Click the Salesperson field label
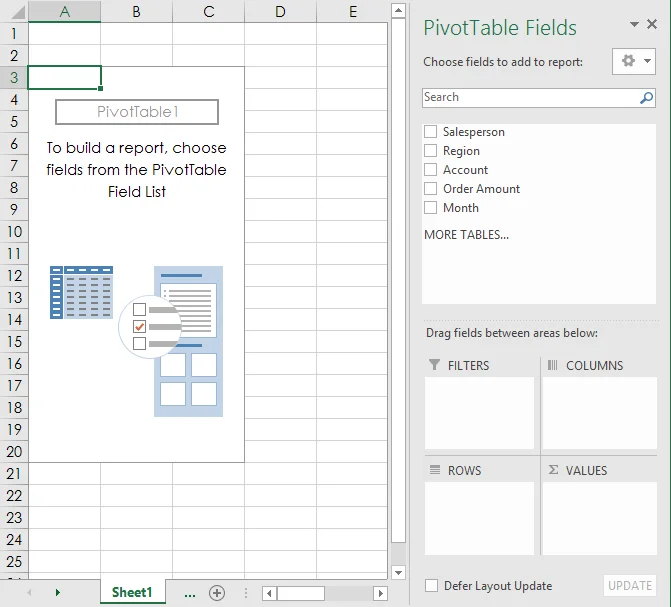 (474, 132)
